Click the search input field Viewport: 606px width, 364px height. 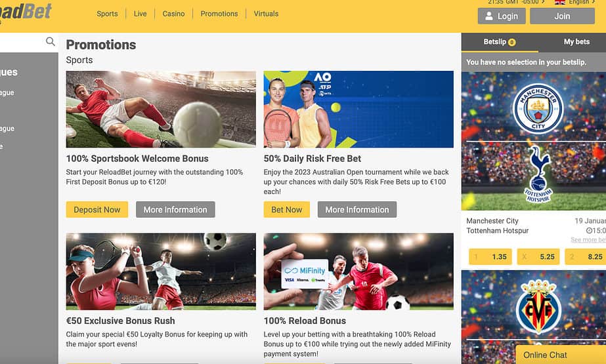22,42
